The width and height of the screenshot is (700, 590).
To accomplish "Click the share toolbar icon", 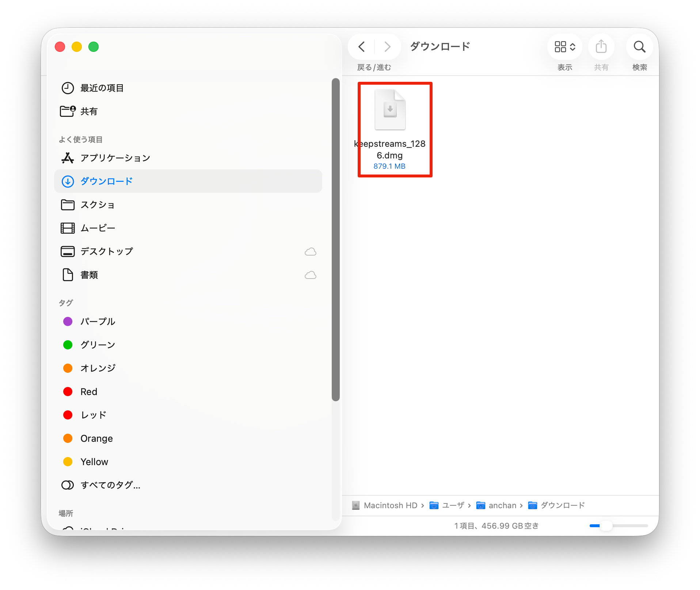I will pyautogui.click(x=601, y=47).
